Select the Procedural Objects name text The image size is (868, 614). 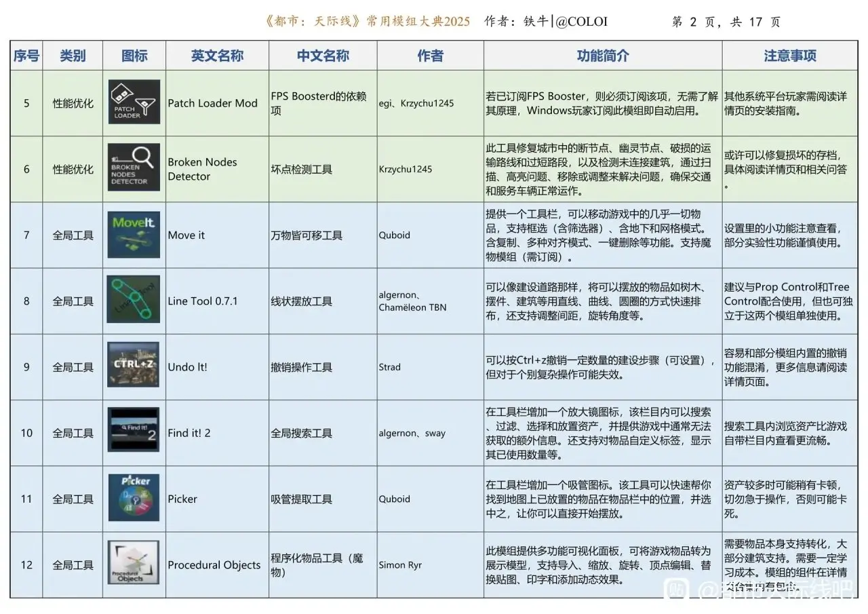point(214,565)
